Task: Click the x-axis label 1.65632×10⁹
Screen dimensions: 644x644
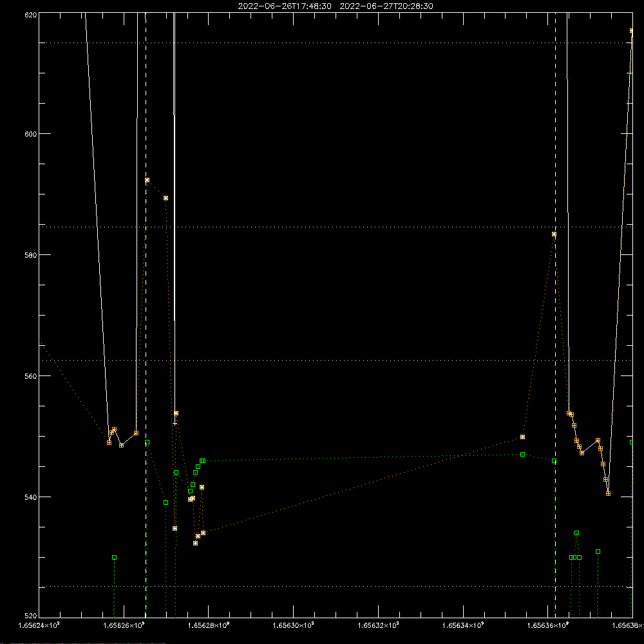Action: (x=378, y=625)
